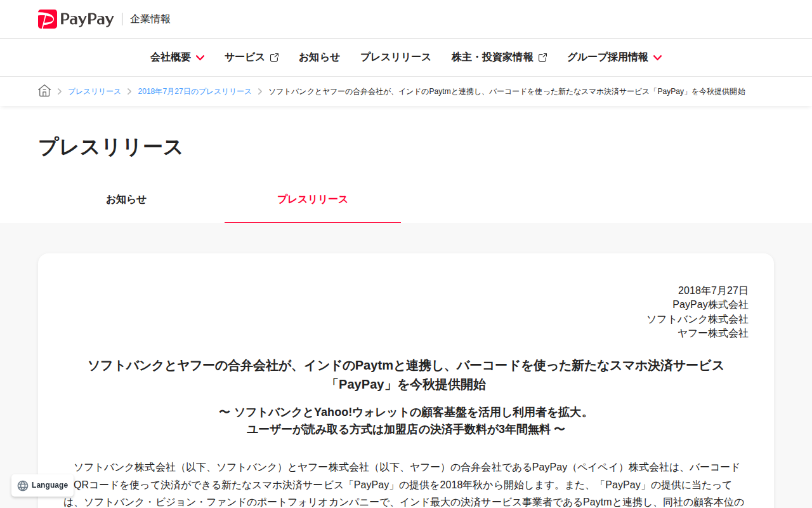Click the ソフトバンク株式会社 company name
The image size is (812, 508).
[697, 319]
